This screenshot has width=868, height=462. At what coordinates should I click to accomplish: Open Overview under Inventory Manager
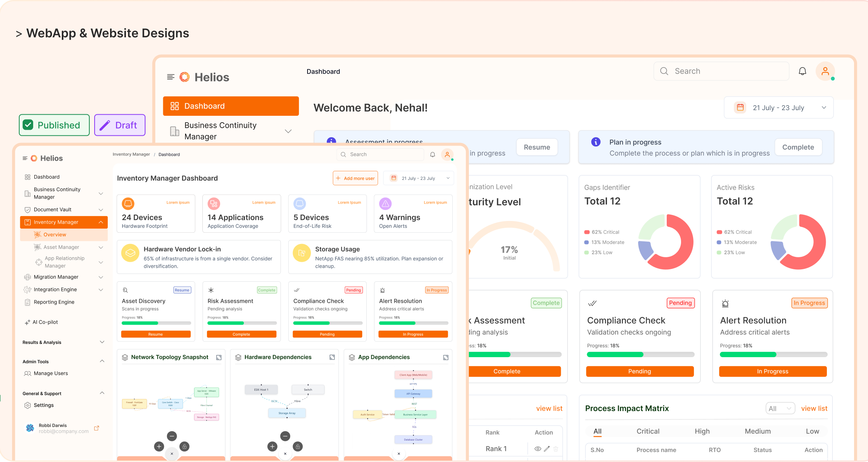pyautogui.click(x=55, y=235)
